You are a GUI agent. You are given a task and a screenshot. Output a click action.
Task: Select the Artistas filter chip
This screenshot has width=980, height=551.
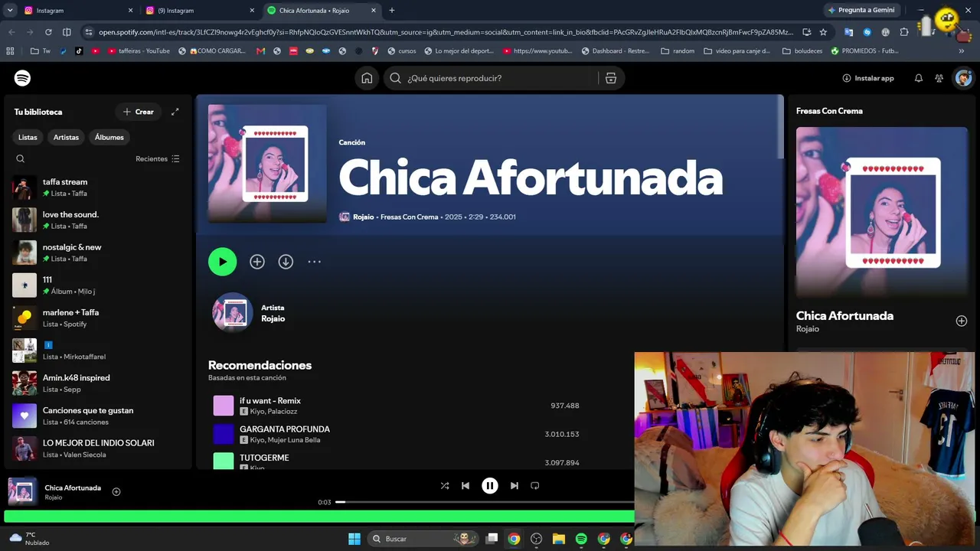[x=66, y=137]
